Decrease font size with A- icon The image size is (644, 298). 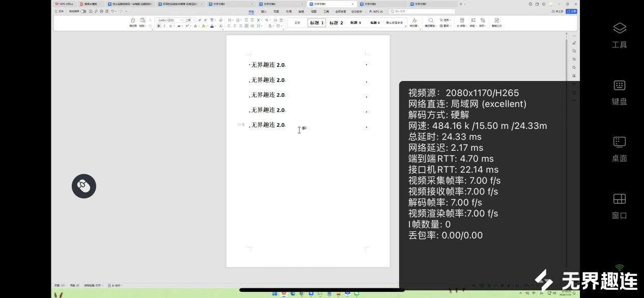[206, 20]
